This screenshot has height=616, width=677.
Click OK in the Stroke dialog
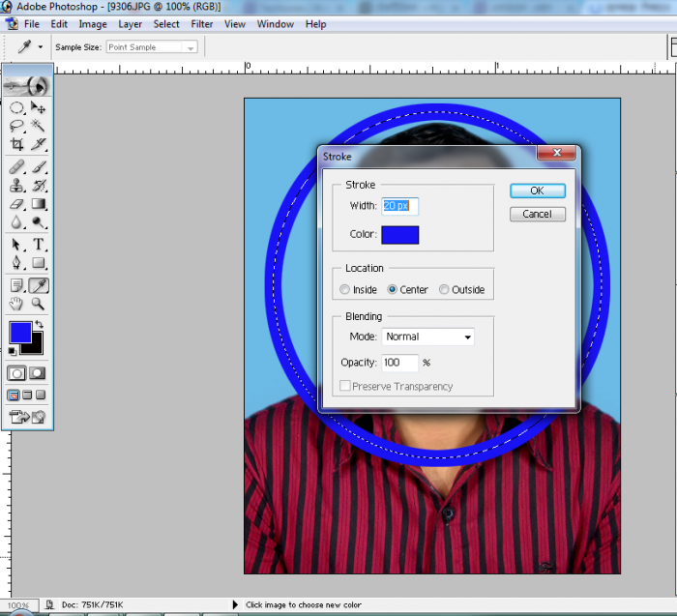click(537, 191)
